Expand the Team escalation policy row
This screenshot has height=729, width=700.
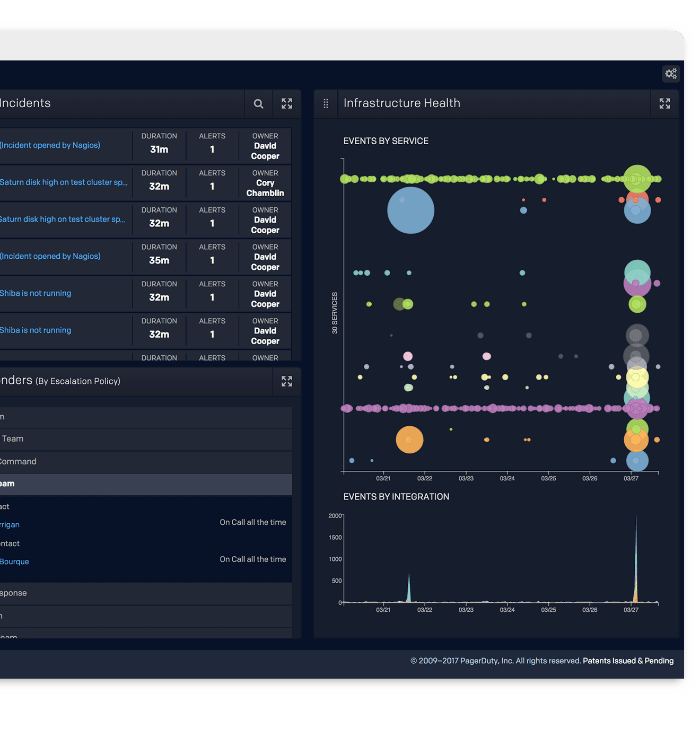point(146,439)
